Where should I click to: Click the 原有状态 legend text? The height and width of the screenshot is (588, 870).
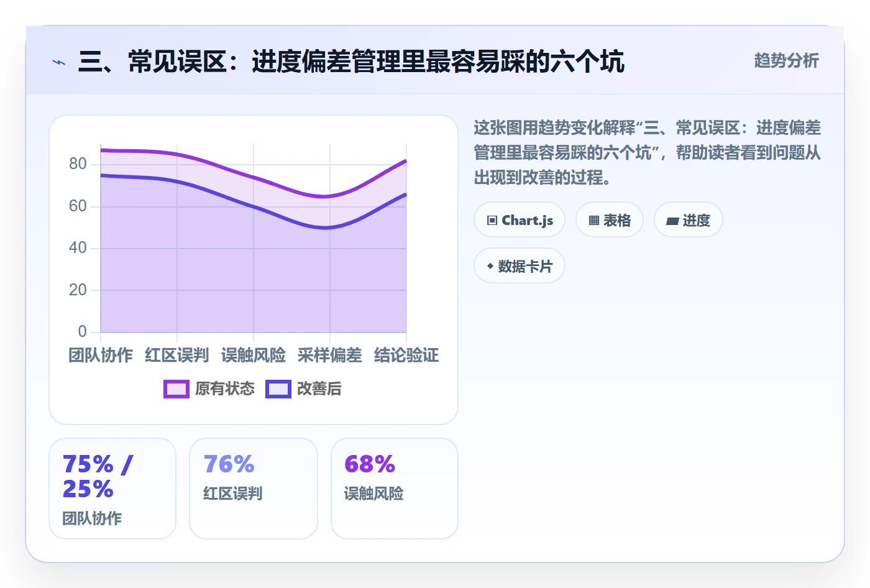225,389
